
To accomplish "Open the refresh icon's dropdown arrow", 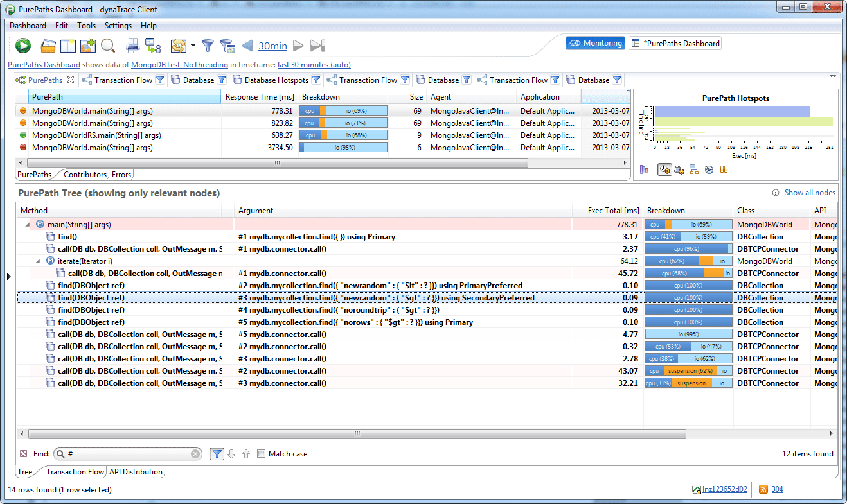I will (x=192, y=46).
